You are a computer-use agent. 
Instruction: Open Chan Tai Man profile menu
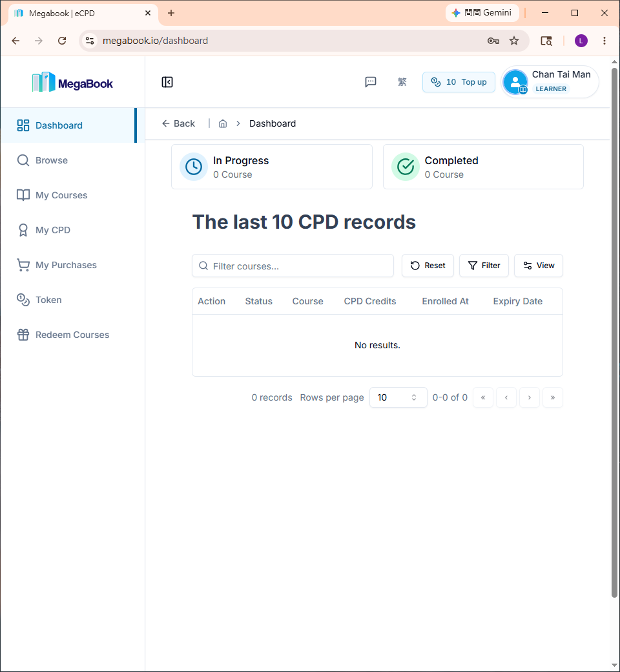tap(550, 81)
